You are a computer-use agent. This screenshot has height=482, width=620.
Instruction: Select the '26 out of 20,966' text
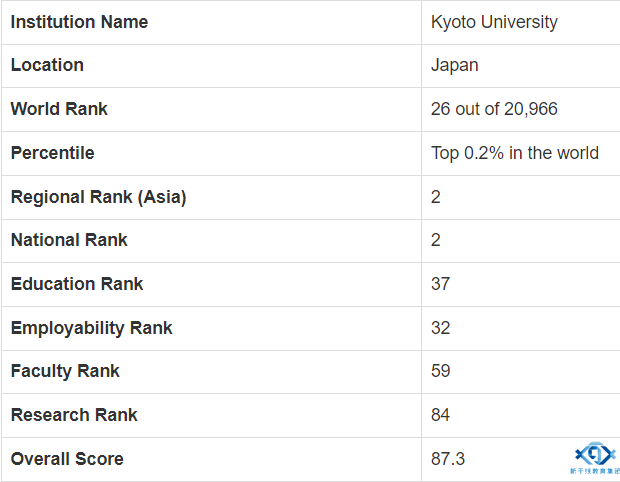tap(494, 109)
